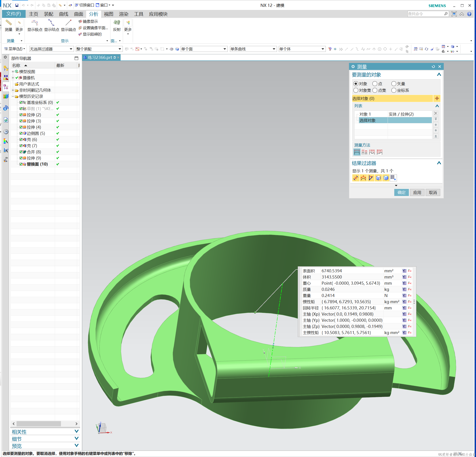Screen dimensions: 476x457
Task: Sort by the 名称 column header
Action: click(33, 66)
